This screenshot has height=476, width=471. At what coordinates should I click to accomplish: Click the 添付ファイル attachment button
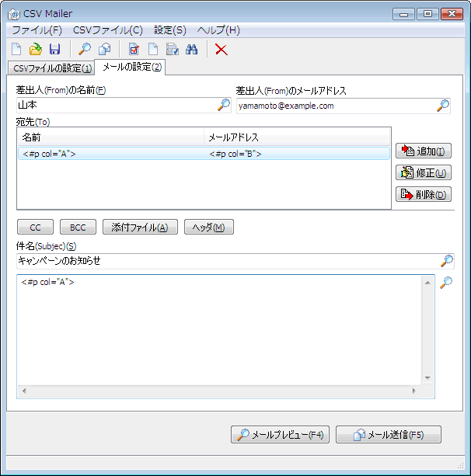pos(139,227)
